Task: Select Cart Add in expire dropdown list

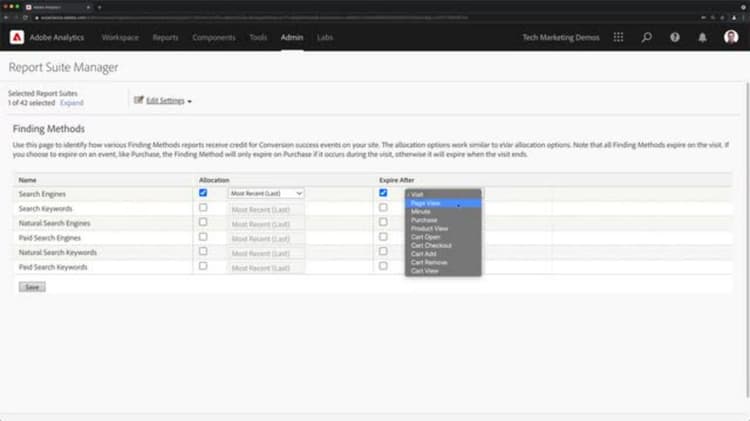Action: click(443, 254)
